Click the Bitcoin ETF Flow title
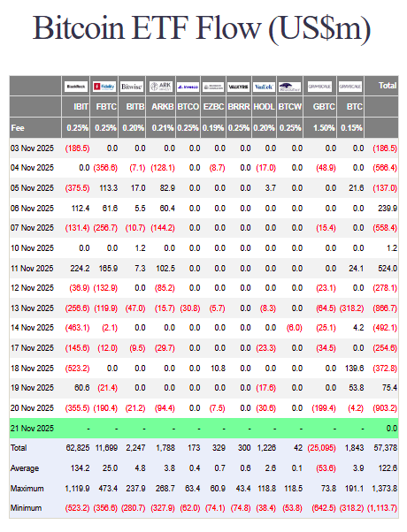Image resolution: width=407 pixels, height=532 pixels. click(x=202, y=28)
